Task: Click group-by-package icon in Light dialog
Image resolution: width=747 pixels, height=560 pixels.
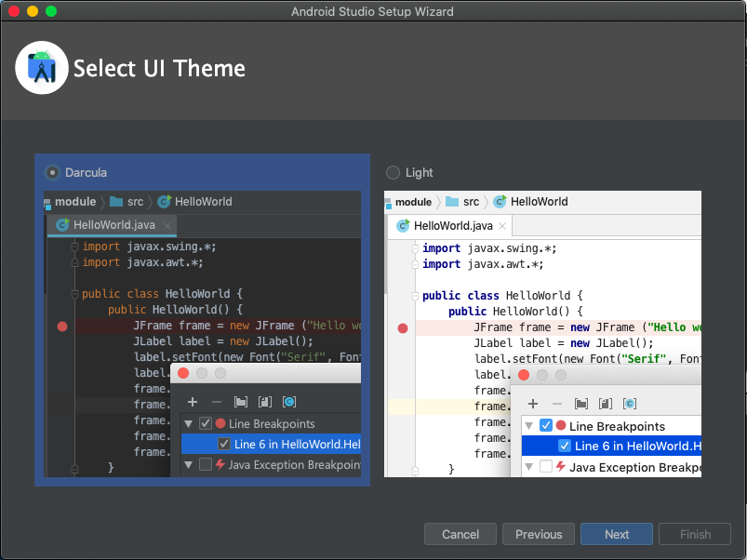Action: pos(581,404)
